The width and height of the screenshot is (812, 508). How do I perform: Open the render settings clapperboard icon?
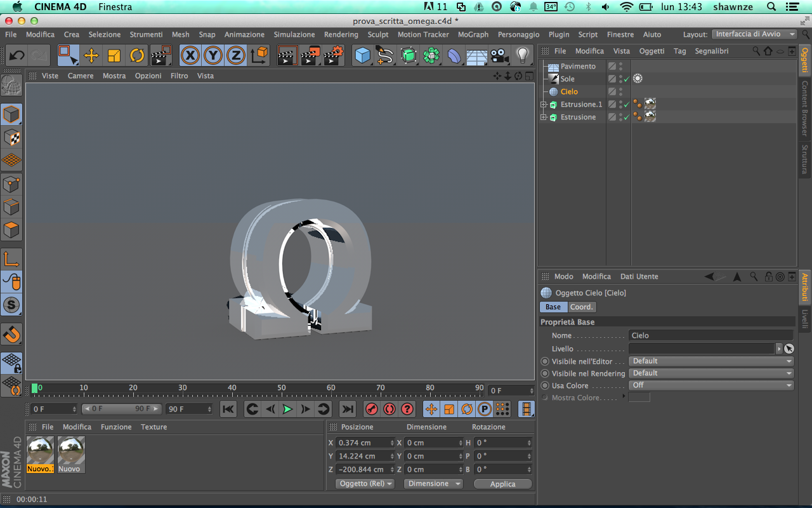click(333, 56)
